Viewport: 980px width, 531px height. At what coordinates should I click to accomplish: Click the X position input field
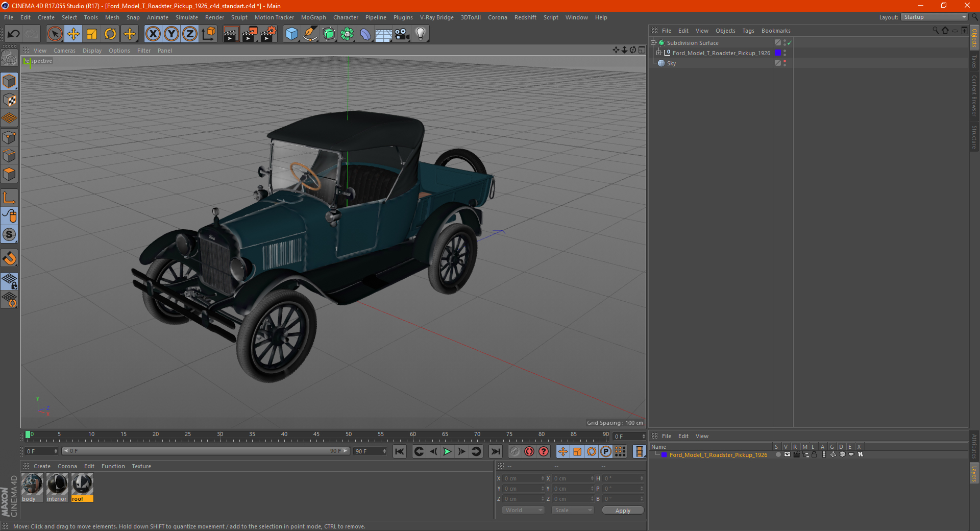[523, 478]
